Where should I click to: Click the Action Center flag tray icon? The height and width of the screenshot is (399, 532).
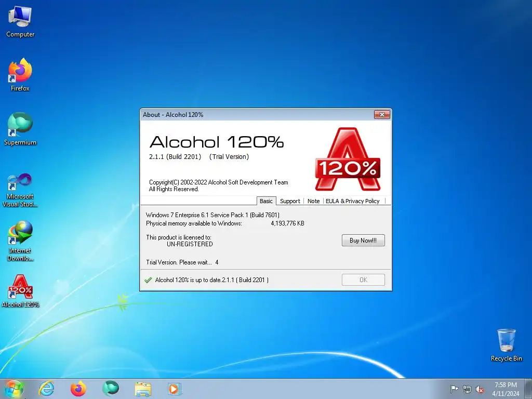coord(454,389)
